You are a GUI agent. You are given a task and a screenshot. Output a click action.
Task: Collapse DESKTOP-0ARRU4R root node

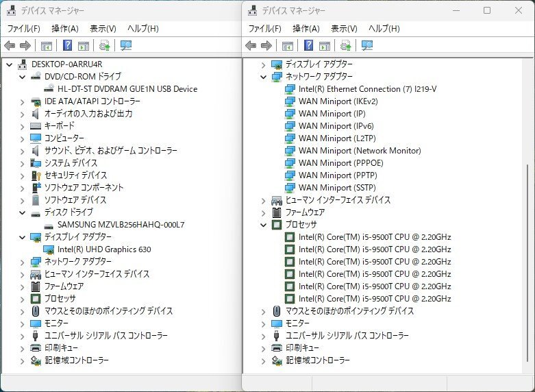[9, 64]
